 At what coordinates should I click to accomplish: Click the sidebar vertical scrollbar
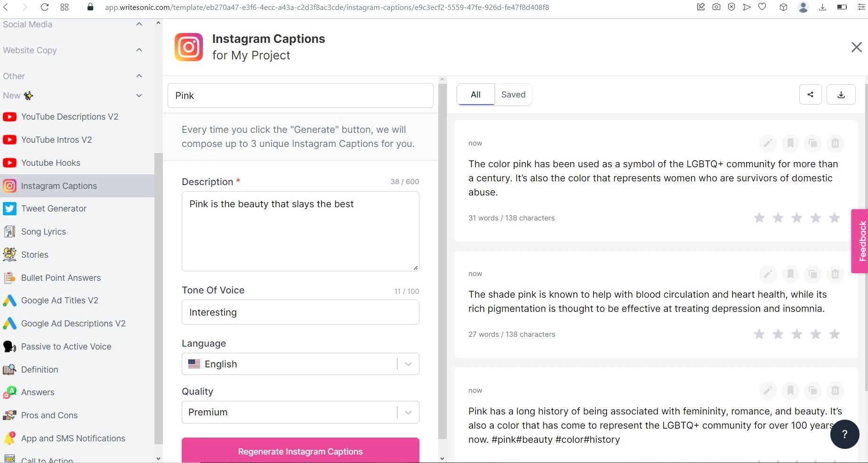(x=158, y=299)
